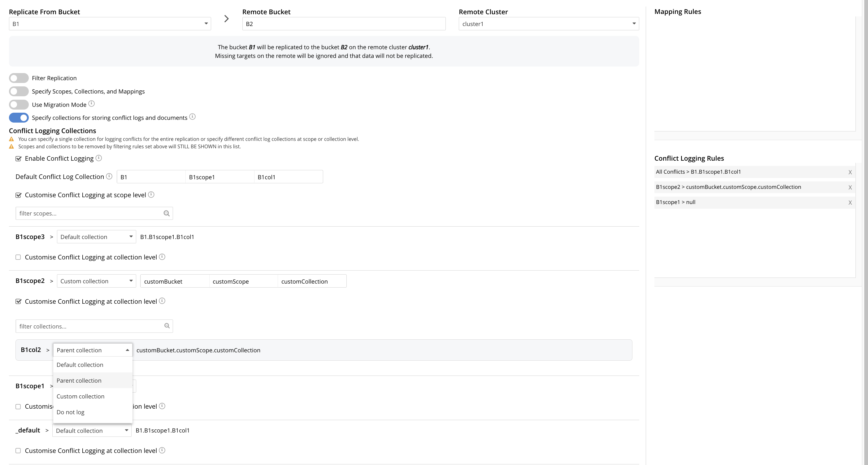This screenshot has height=465, width=868.
Task: Open Replicate From Bucket dropdown
Action: point(110,24)
